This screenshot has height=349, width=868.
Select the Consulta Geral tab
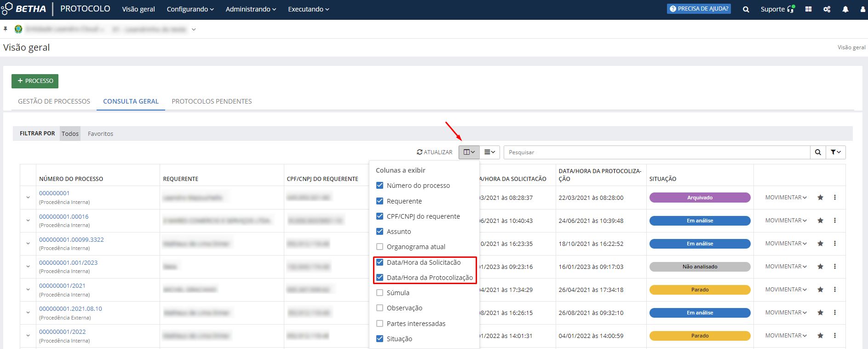click(131, 101)
